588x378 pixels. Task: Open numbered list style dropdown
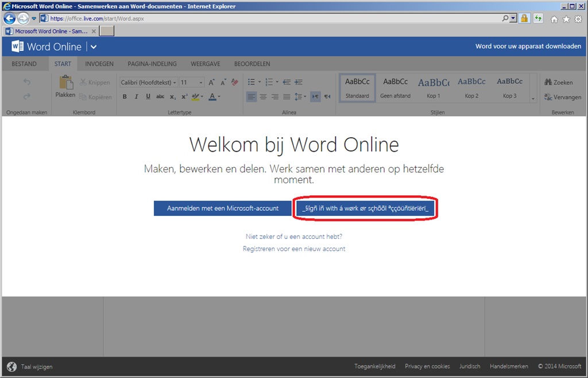coord(277,82)
